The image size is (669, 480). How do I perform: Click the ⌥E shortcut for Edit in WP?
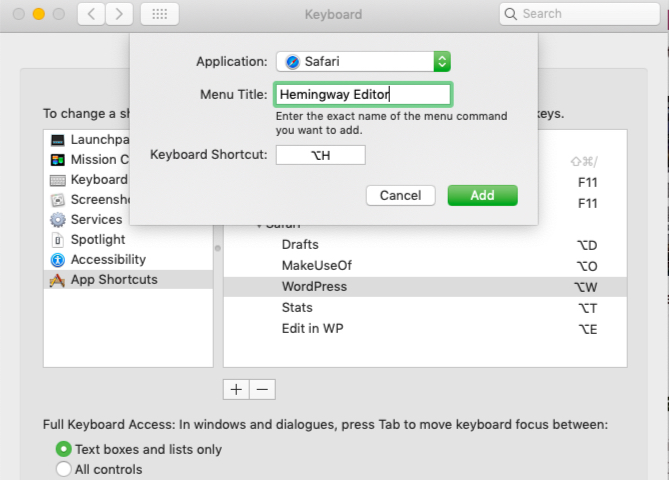coord(588,329)
